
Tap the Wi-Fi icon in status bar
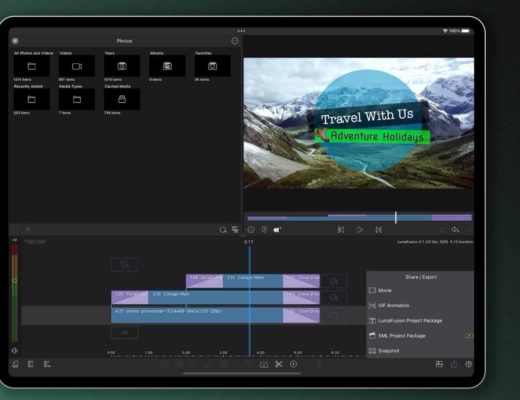click(x=445, y=31)
